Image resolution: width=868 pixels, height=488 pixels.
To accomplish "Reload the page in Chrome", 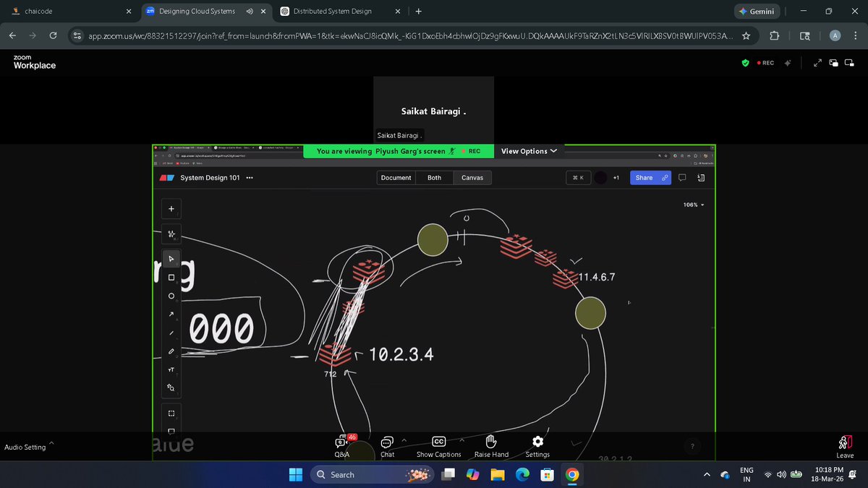I will (53, 35).
